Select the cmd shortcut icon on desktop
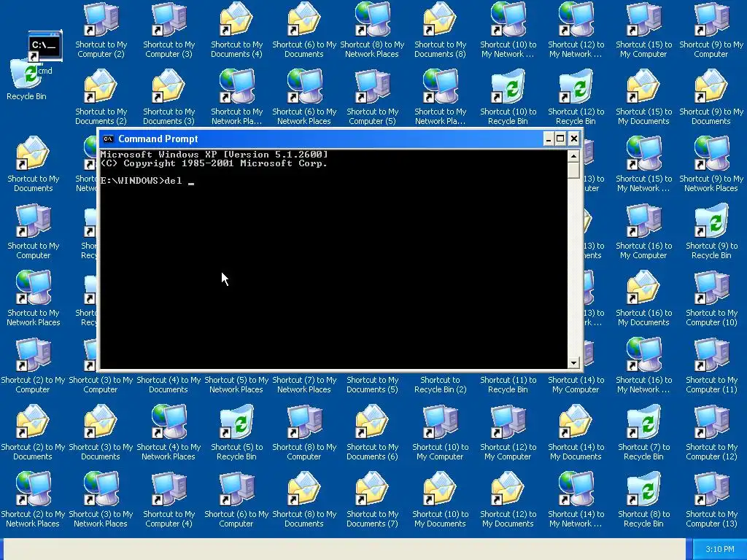The height and width of the screenshot is (560, 747). [x=44, y=47]
